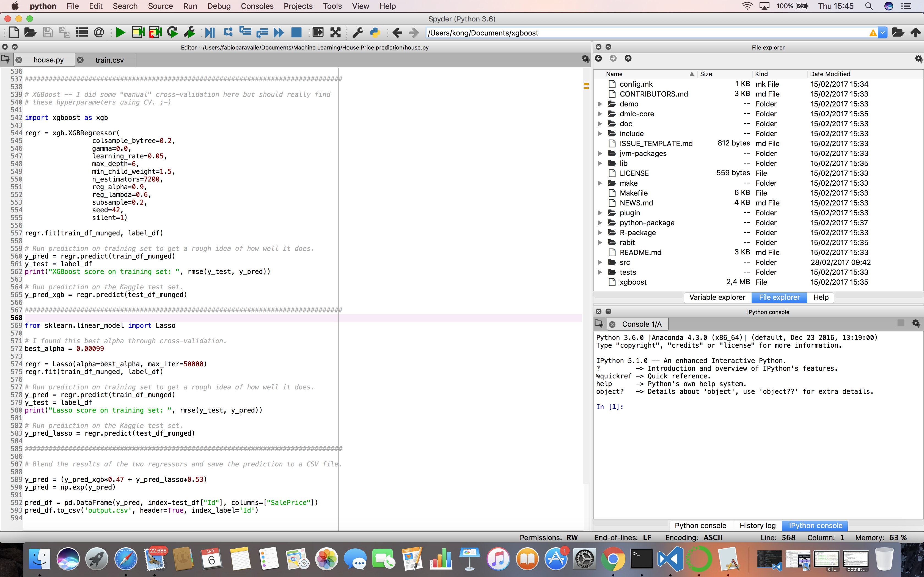Viewport: 924px width, 577px height.
Task: Run cell and advance toolbar icon
Action: pos(155,32)
